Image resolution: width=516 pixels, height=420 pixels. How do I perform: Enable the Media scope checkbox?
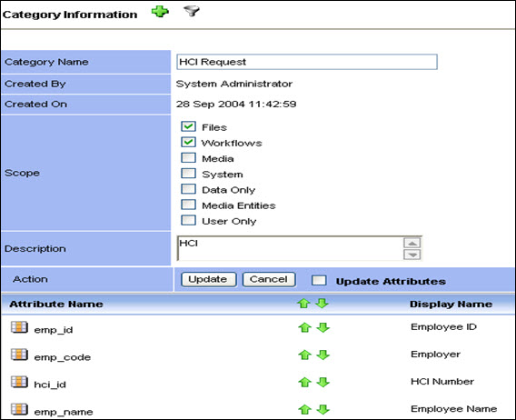(188, 158)
